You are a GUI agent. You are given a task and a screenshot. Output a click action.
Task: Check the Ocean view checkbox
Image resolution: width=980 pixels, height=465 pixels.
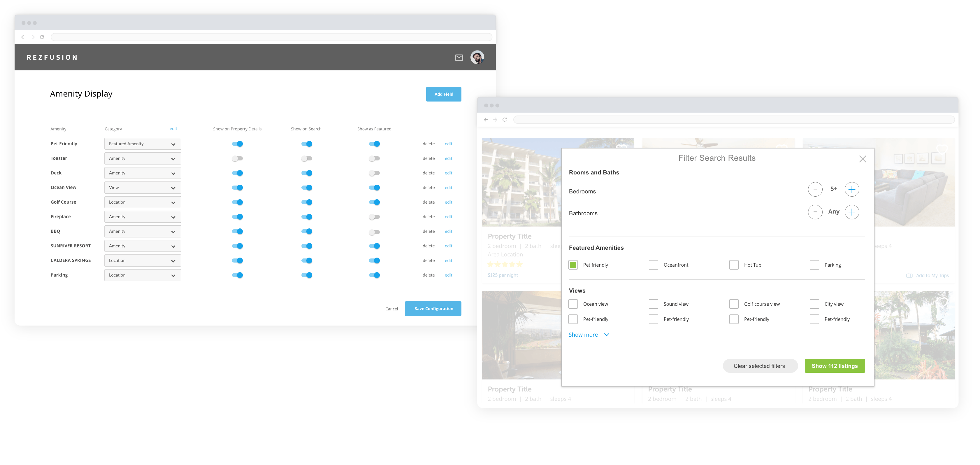573,304
